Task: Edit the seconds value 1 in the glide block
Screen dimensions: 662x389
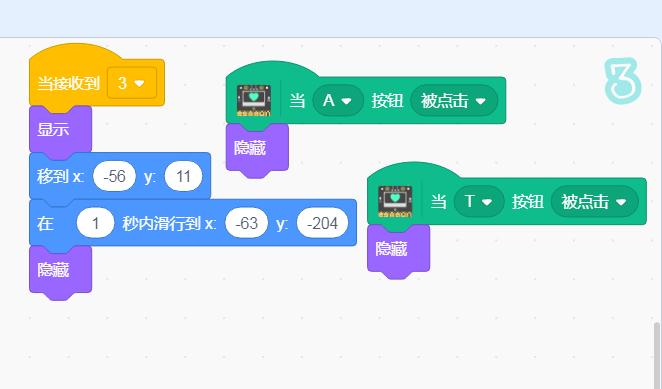Action: (x=95, y=223)
